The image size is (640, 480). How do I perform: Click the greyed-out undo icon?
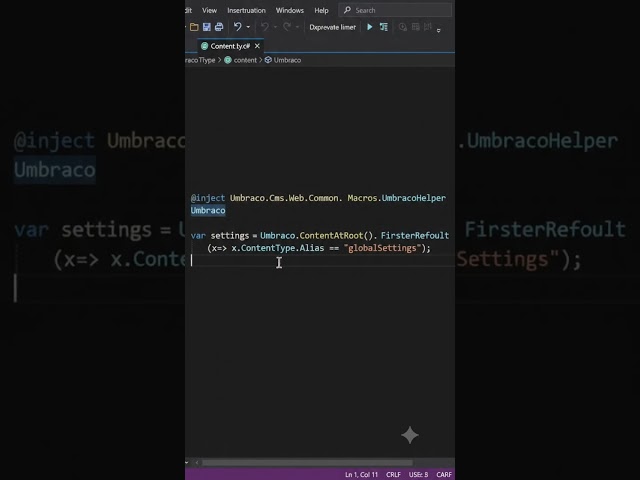point(265,27)
